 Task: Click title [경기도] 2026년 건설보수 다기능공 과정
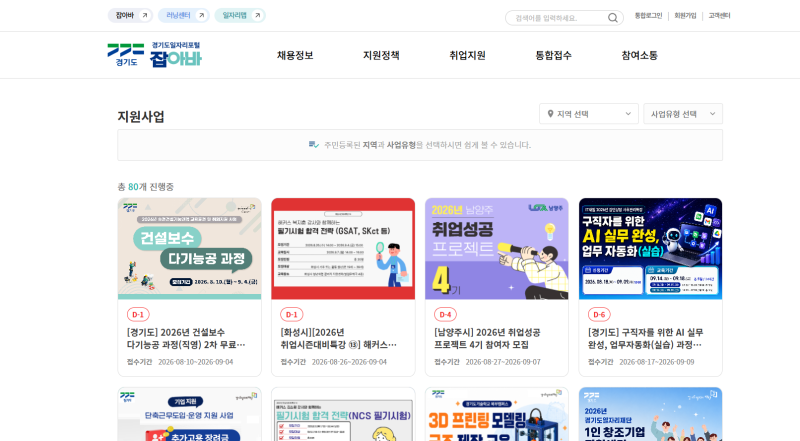point(186,338)
